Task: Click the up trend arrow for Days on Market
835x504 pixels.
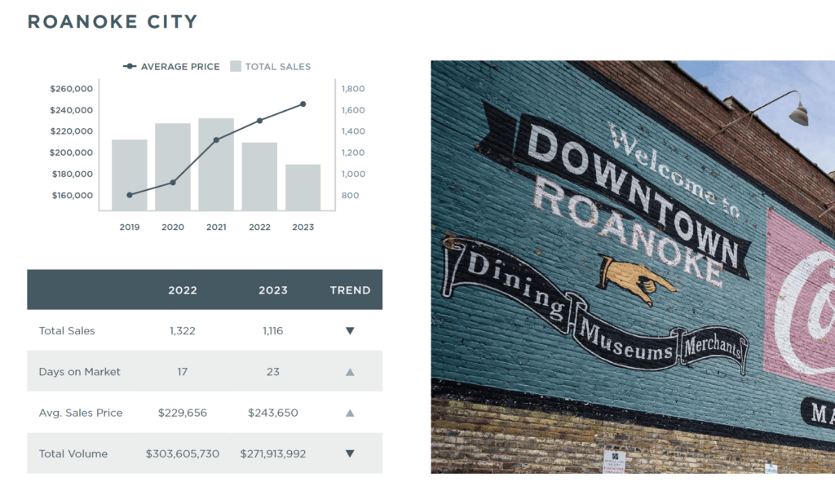Action: 350,372
